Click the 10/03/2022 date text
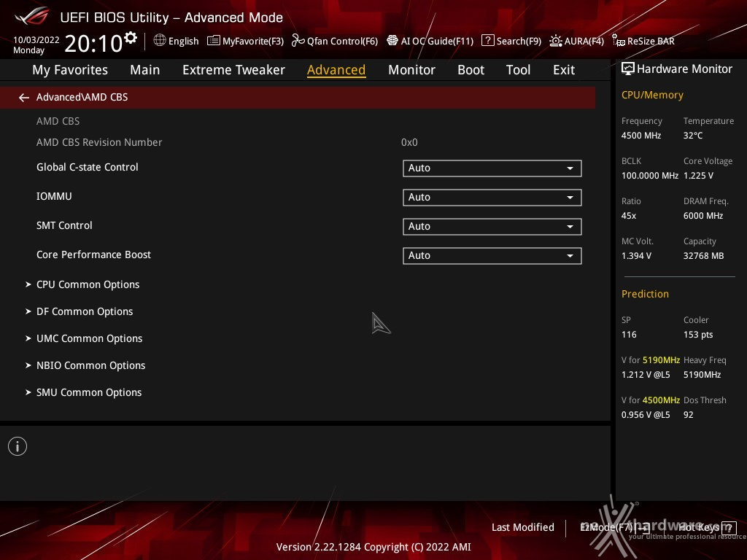Screen dimensions: 747x560 click(x=36, y=40)
